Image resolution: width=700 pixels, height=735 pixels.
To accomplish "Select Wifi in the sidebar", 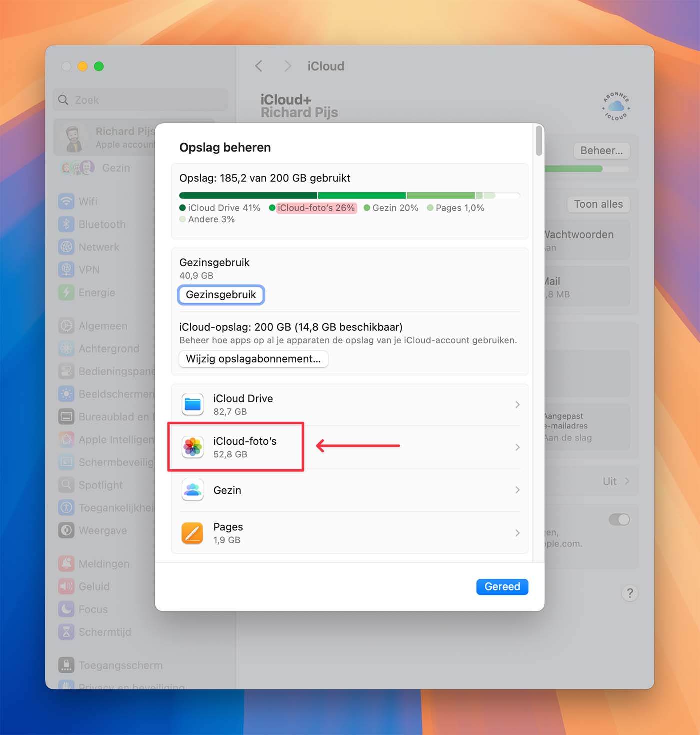I will coord(88,201).
